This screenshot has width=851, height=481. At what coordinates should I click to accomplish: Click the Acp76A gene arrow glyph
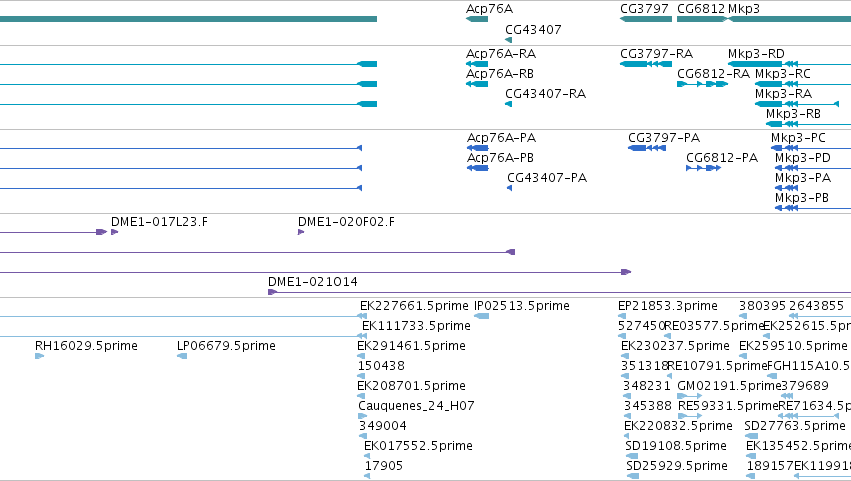(477, 20)
